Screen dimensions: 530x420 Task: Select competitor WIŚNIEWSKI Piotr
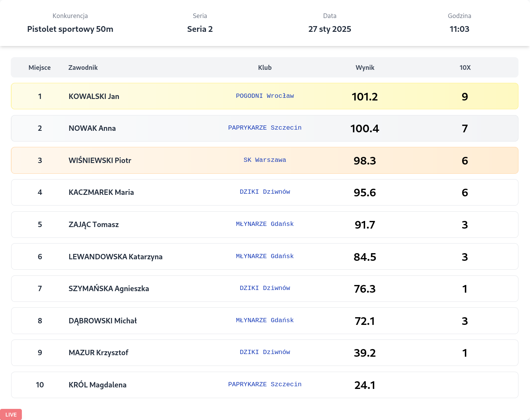(x=100, y=160)
